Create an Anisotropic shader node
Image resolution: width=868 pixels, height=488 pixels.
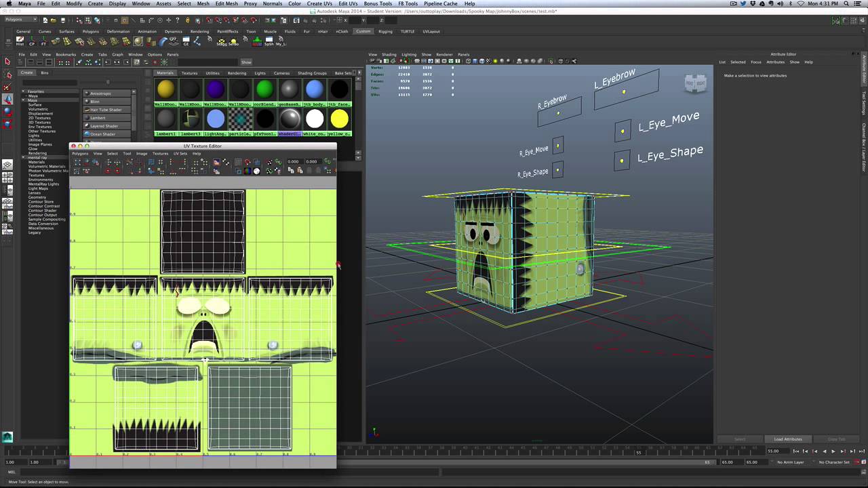(107, 94)
